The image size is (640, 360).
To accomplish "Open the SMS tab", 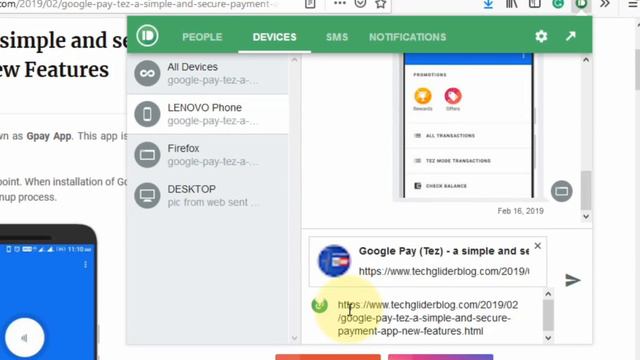I will [x=337, y=37].
